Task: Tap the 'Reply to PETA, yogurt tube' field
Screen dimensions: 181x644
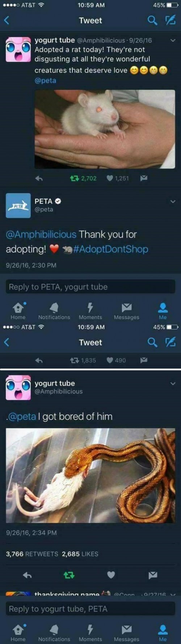Action: pos(90,287)
